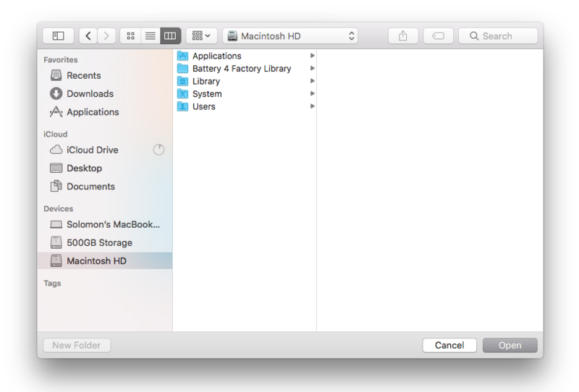Click the iCloud Drive sync progress indicator
Image resolution: width=579 pixels, height=392 pixels.
tap(159, 150)
